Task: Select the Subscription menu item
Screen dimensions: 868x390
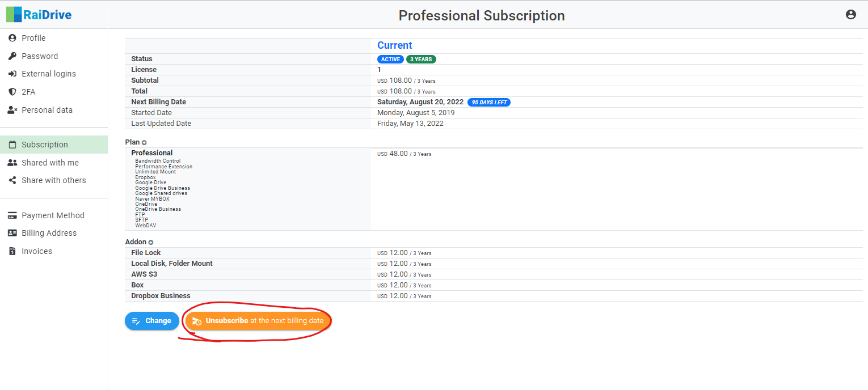Action: click(54, 145)
